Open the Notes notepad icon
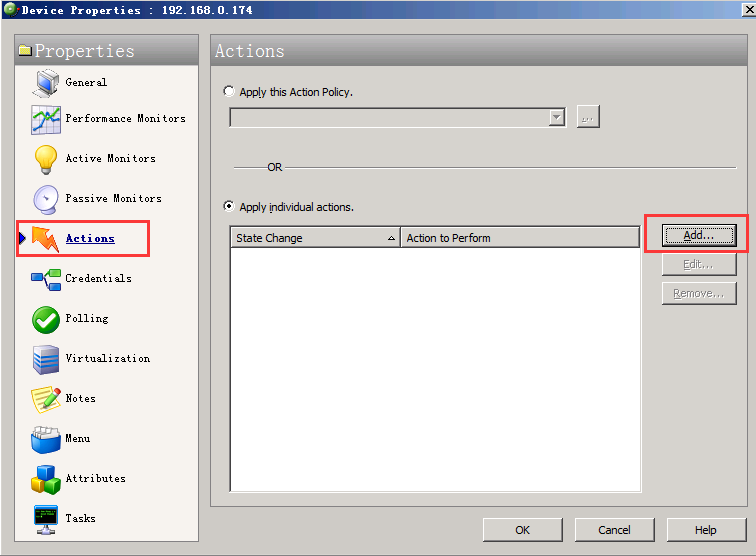This screenshot has width=756, height=556. tap(46, 399)
